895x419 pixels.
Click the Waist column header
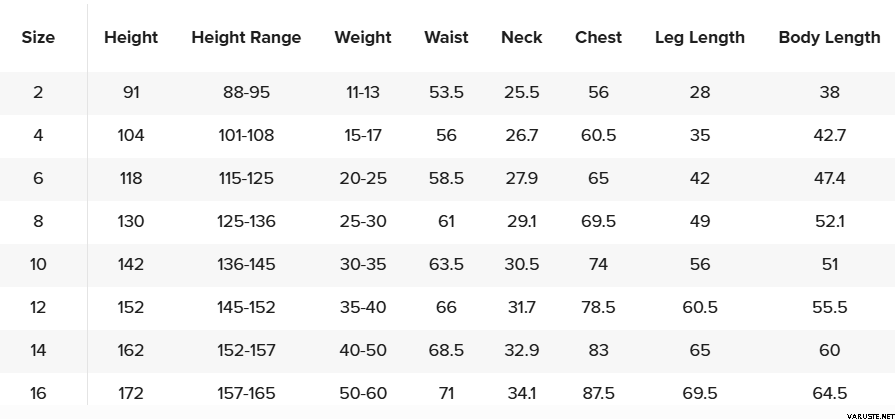446,38
